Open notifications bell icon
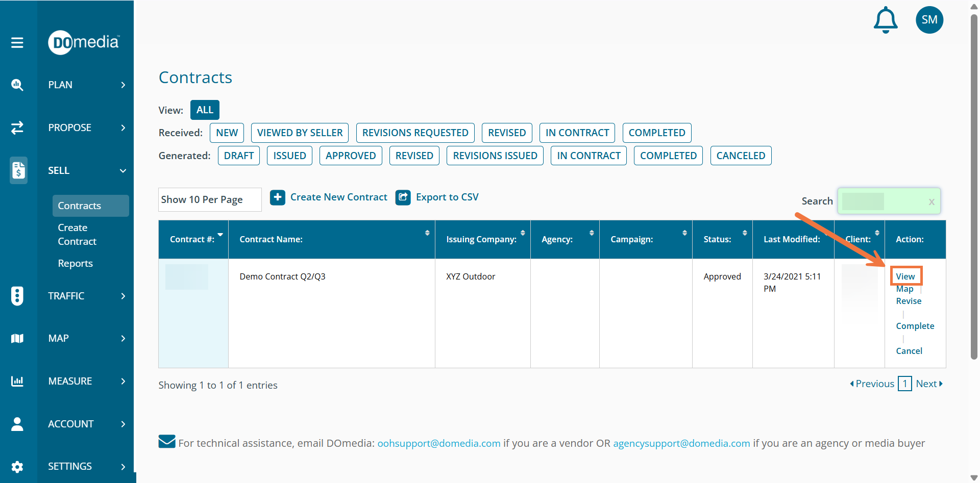Screen dimensions: 980x483 pyautogui.click(x=886, y=20)
